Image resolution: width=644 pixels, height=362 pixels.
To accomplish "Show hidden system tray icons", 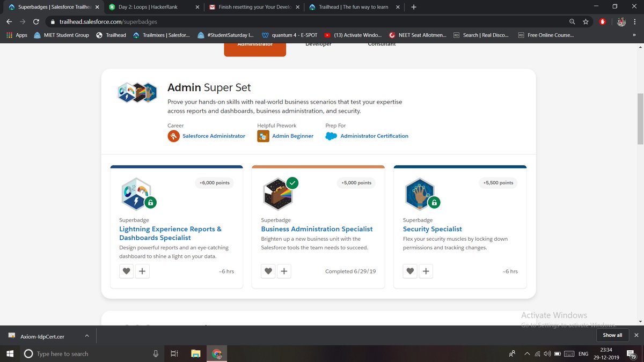I will tap(528, 353).
